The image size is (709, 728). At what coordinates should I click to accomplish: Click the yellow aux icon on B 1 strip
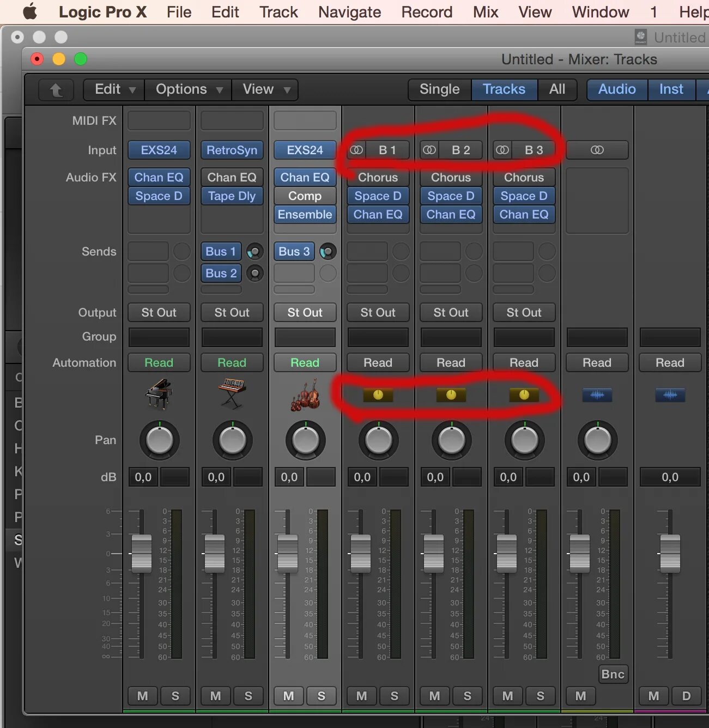pos(378,395)
